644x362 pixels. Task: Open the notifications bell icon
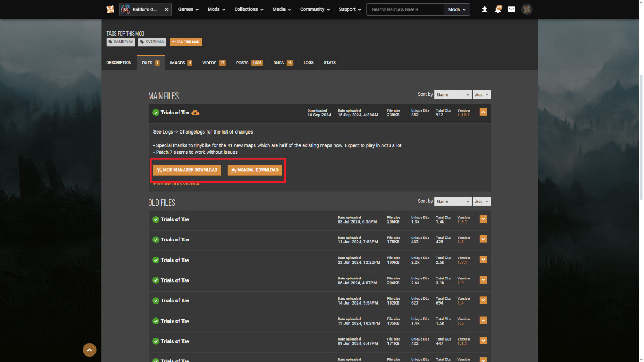pyautogui.click(x=498, y=9)
